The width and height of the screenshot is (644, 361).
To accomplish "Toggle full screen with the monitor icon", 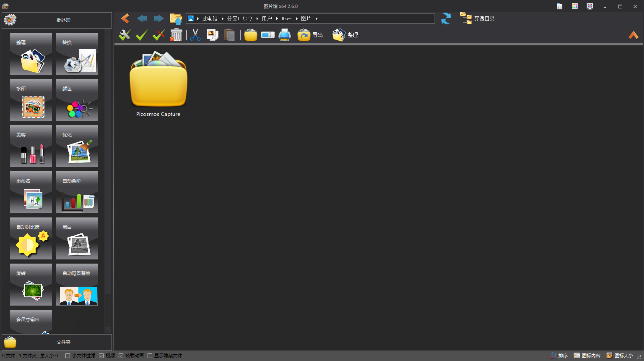I will (x=590, y=6).
